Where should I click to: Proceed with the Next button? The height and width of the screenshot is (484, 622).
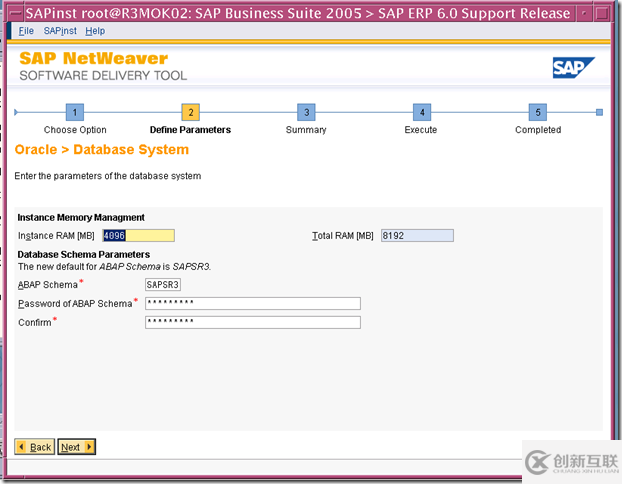77,447
